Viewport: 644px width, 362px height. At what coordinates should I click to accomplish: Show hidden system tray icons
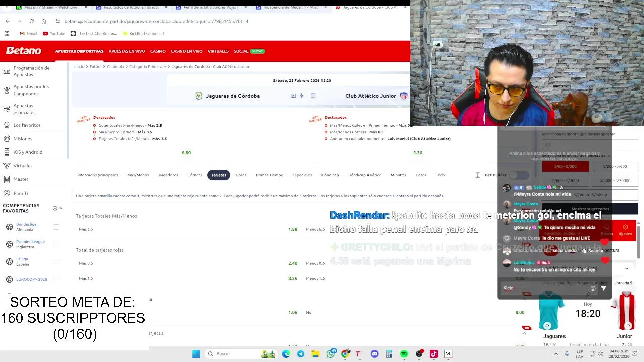click(x=557, y=354)
